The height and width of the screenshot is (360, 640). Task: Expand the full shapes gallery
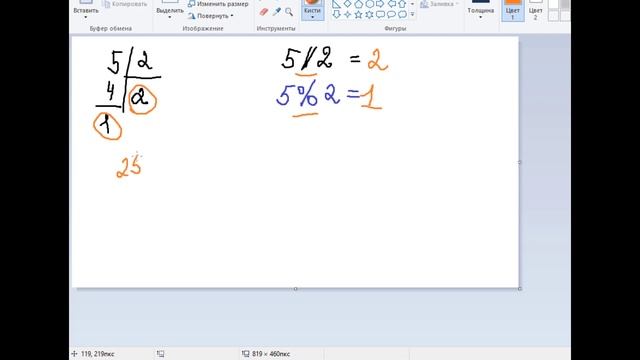point(412,15)
